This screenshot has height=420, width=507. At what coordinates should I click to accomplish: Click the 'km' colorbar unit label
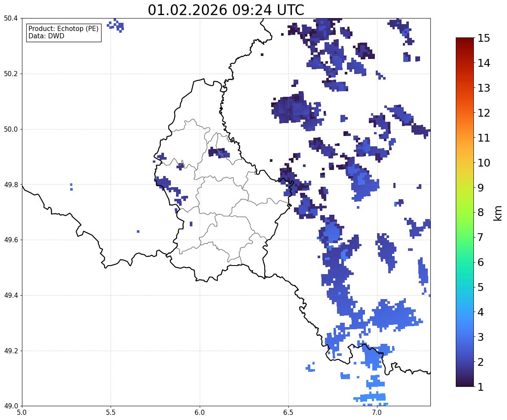[497, 213]
